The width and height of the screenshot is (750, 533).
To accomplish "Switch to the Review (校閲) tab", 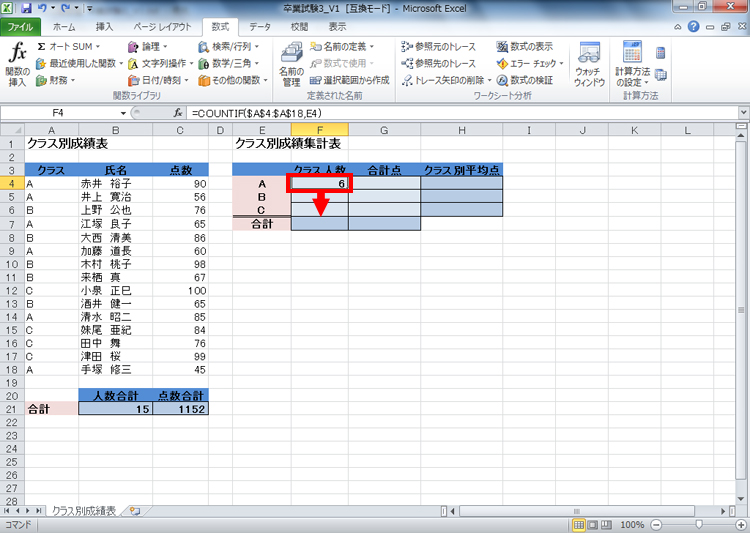I will [x=299, y=27].
